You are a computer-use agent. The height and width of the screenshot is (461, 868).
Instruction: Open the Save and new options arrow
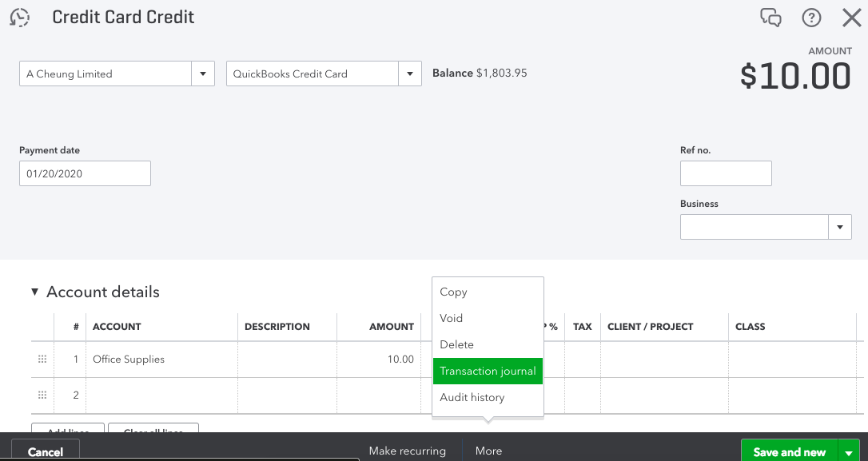[x=849, y=452]
